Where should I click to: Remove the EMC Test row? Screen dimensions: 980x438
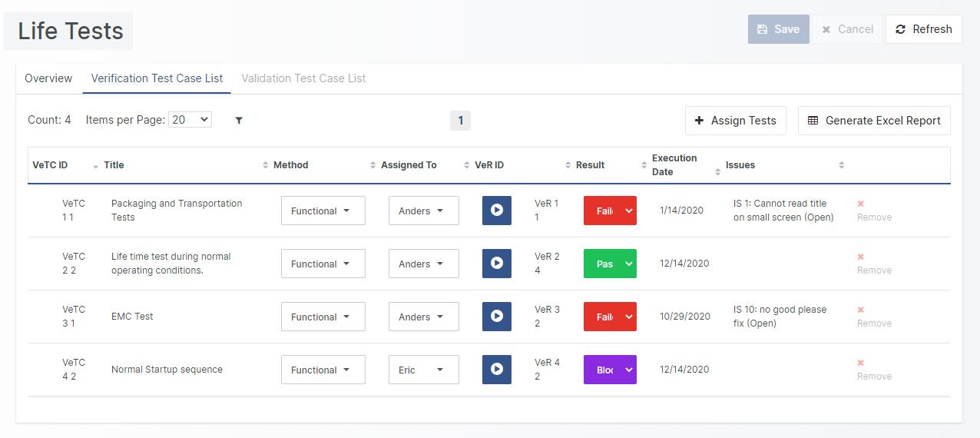tap(874, 317)
